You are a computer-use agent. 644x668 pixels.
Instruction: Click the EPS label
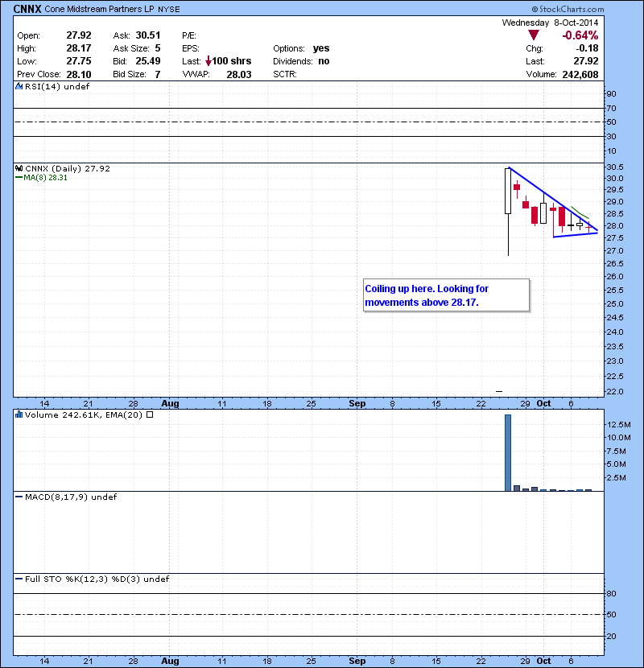pyautogui.click(x=191, y=48)
